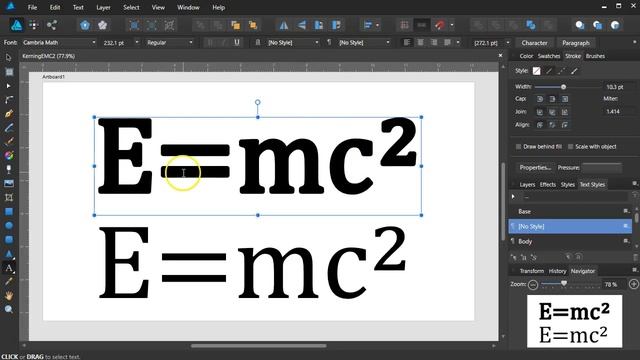
Task: Enable Scale with object checkbox
Action: 571,147
